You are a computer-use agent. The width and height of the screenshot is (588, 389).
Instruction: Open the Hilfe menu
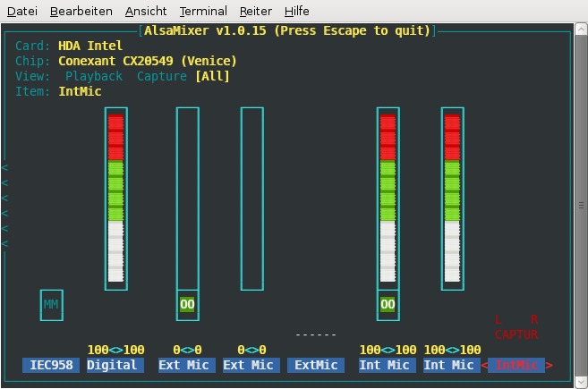pyautogui.click(x=296, y=12)
